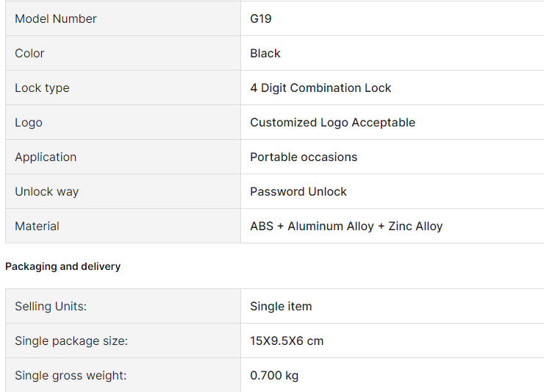
Task: Click the Color attribute label
Action: tap(29, 53)
